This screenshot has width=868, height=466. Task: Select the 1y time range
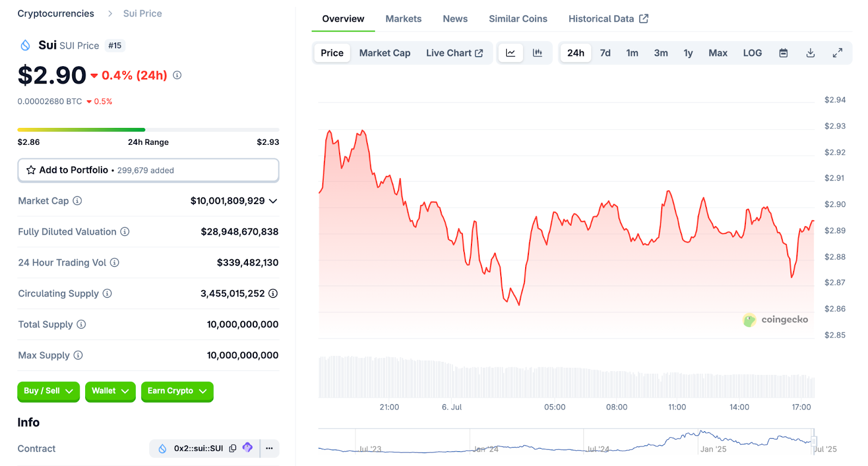tap(688, 53)
